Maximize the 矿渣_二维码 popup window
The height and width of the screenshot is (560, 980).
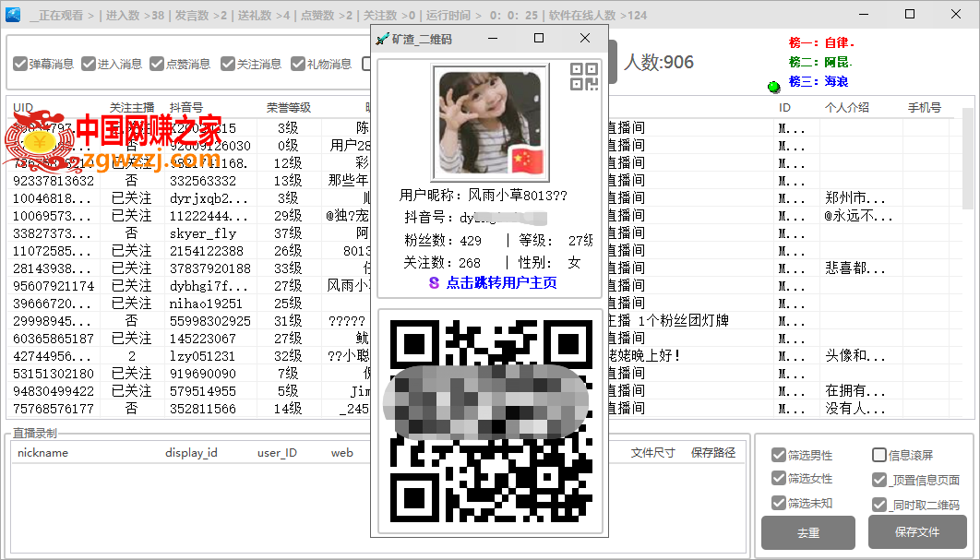[539, 38]
